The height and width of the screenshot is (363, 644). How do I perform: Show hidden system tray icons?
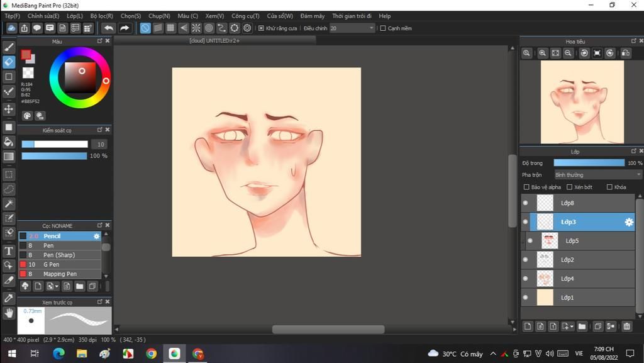pos(493,354)
